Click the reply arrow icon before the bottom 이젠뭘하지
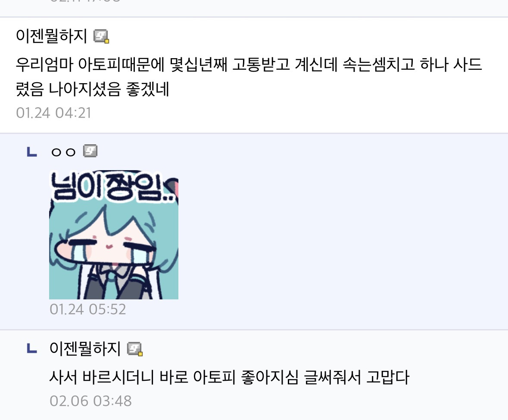Viewport: 508px width, 420px height. tap(32, 348)
